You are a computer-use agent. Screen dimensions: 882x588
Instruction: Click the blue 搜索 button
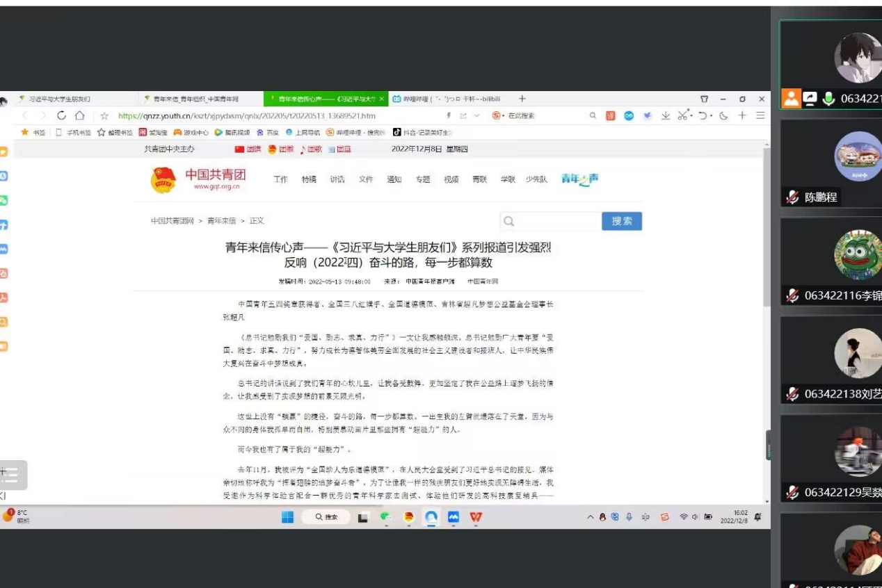[x=621, y=221]
